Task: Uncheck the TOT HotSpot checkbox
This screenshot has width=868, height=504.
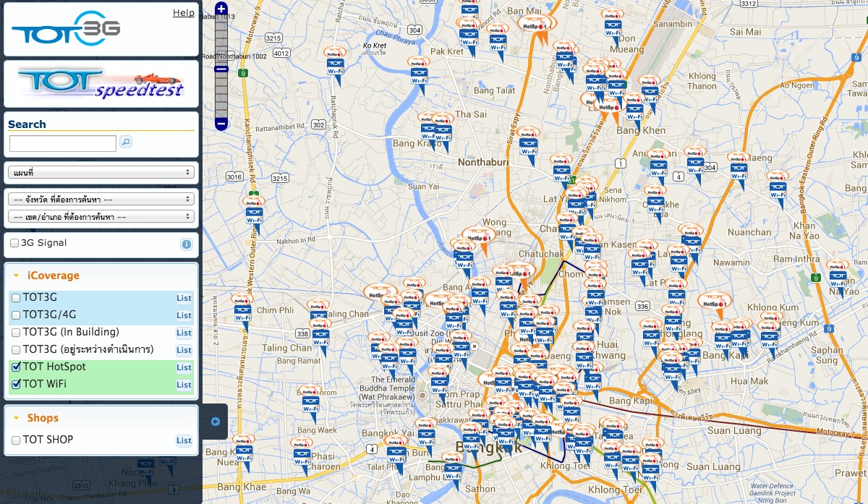Action: click(16, 367)
